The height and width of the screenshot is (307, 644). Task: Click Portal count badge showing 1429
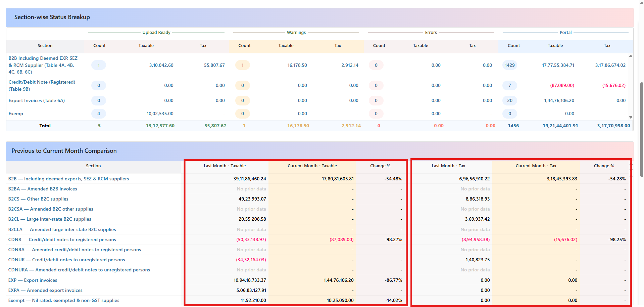[509, 65]
